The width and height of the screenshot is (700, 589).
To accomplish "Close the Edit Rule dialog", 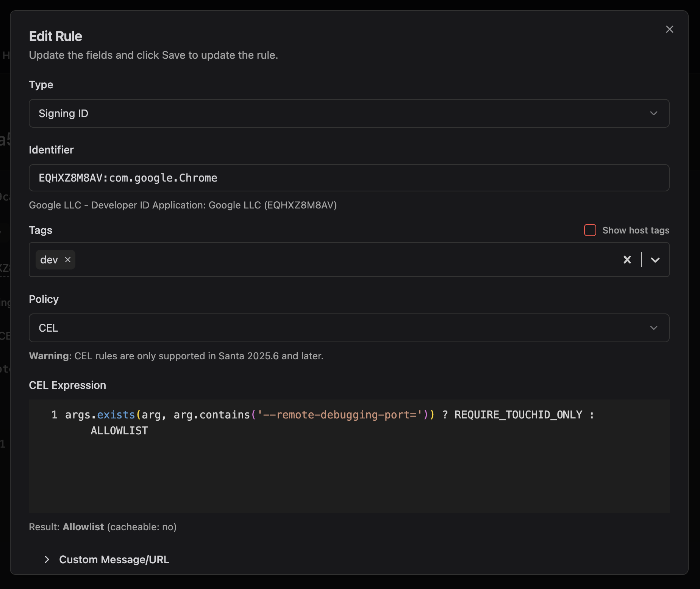I will click(669, 29).
